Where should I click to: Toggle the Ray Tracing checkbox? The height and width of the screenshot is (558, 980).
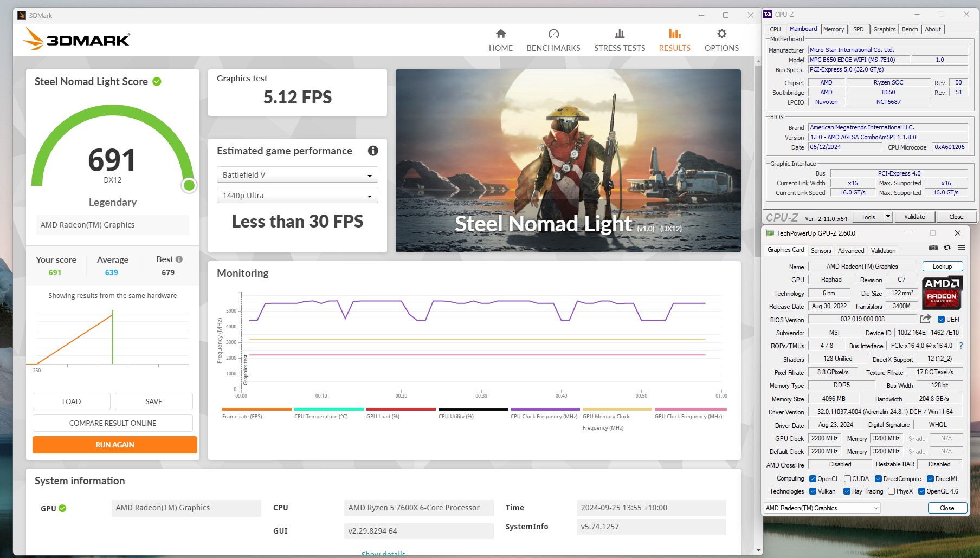[847, 491]
